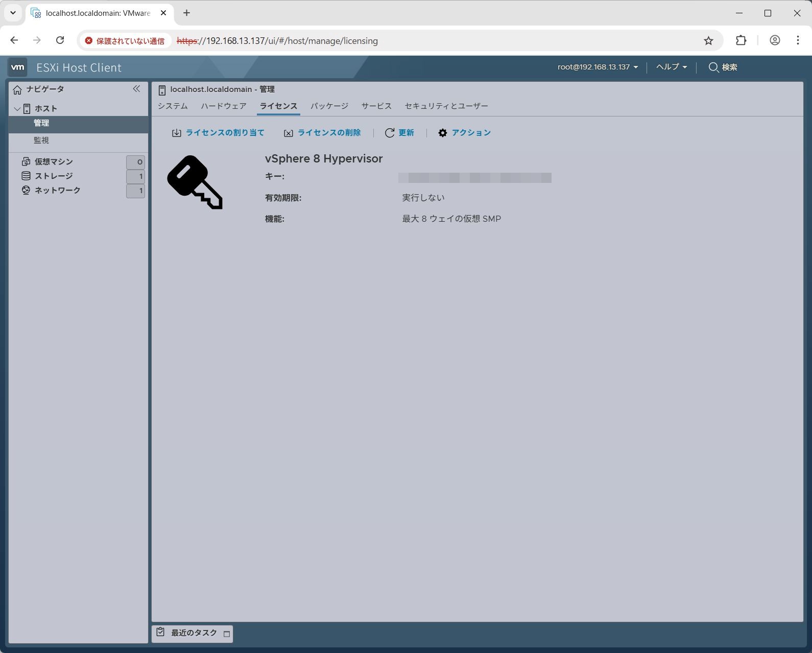Click the large license key icon
812x653 pixels.
(x=195, y=182)
